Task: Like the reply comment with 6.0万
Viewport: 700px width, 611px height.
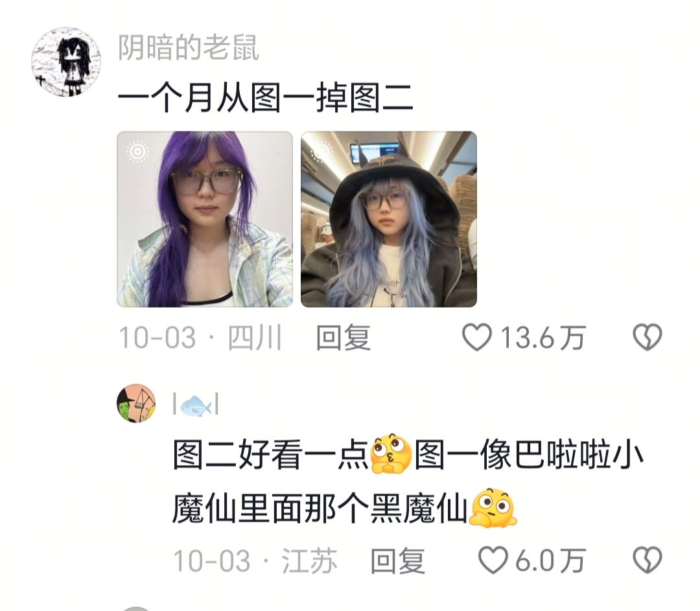Action: click(493, 560)
